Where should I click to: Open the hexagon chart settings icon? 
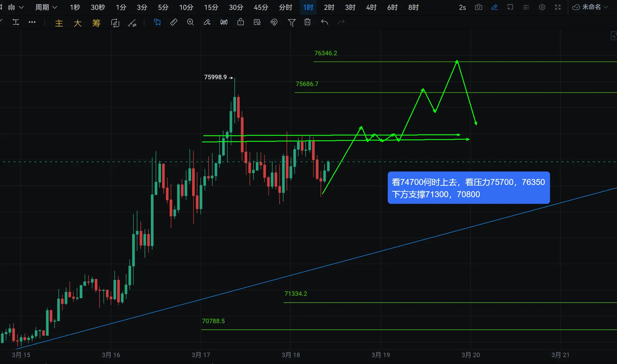pos(542,7)
